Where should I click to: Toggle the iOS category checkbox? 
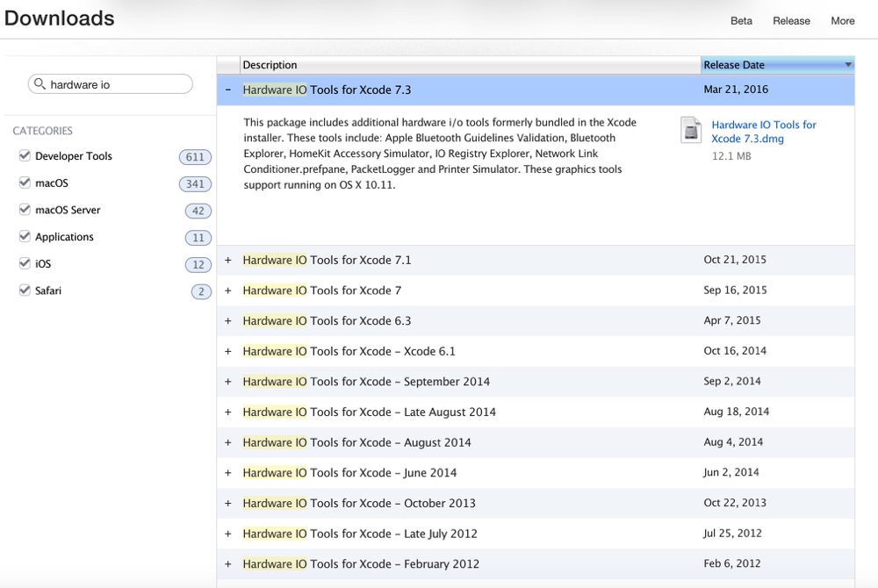coord(25,263)
